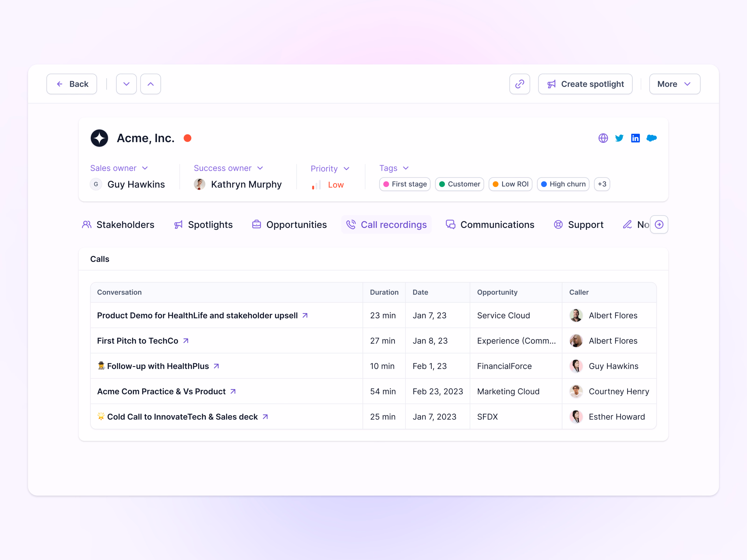Open the Acme LinkedIn icon
This screenshot has width=747, height=560.
point(635,138)
